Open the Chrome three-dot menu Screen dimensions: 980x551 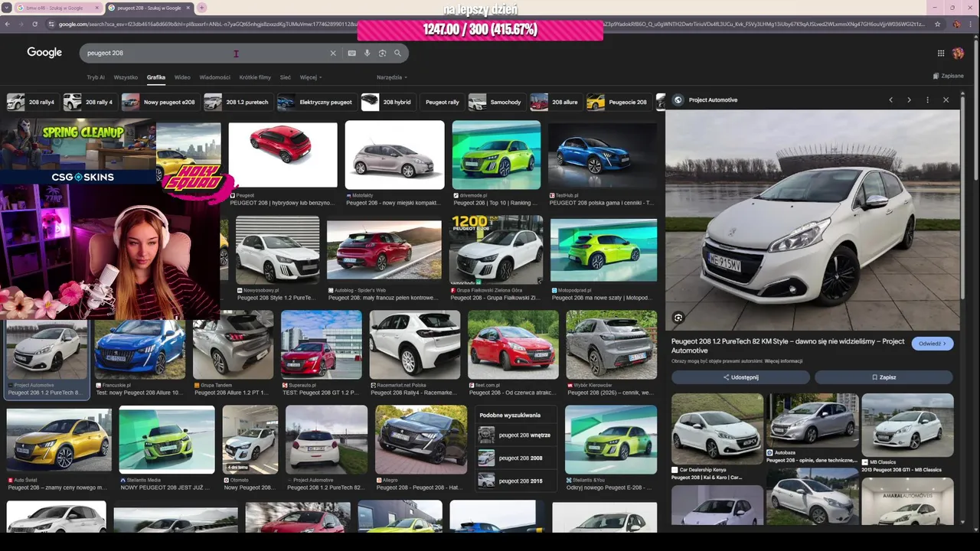click(972, 24)
